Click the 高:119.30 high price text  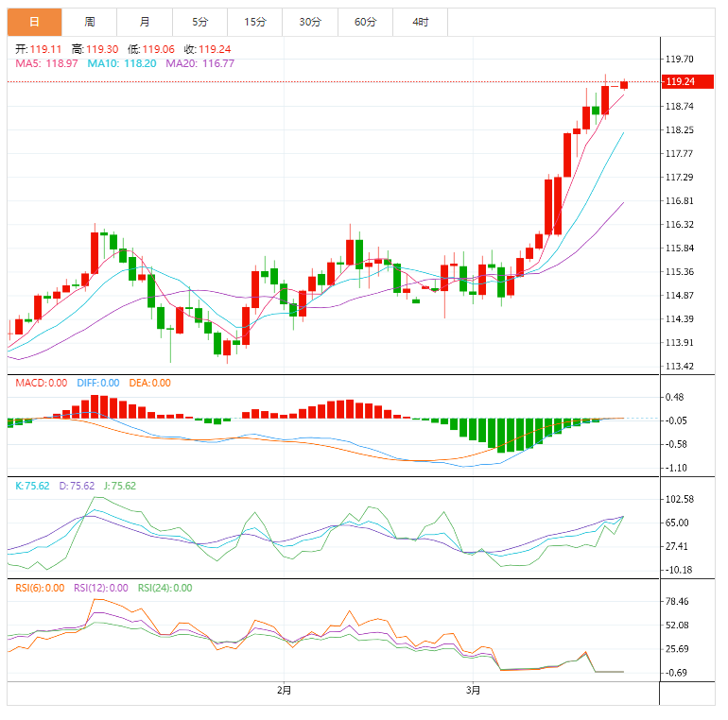[95, 49]
